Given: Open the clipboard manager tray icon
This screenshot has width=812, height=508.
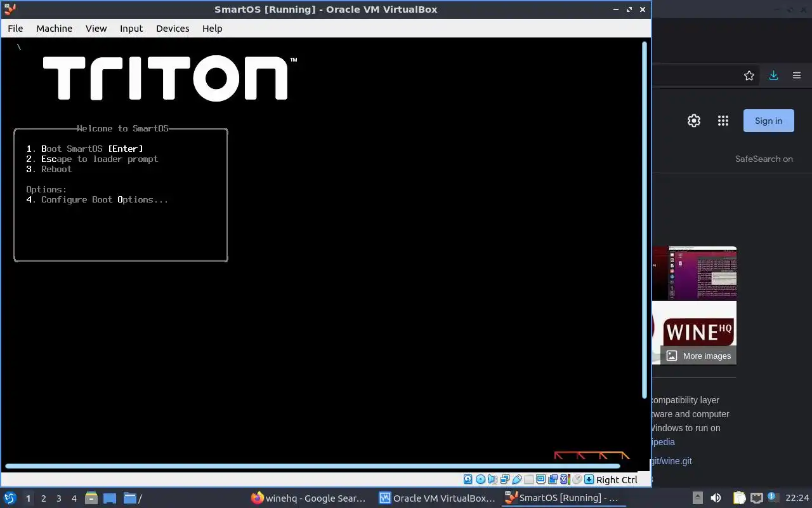Looking at the screenshot, I should (x=739, y=498).
